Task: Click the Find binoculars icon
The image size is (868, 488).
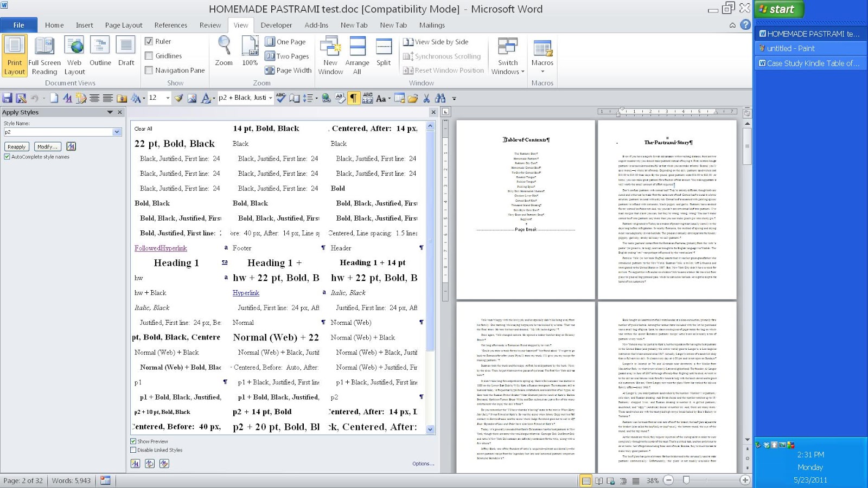Action: [440, 98]
